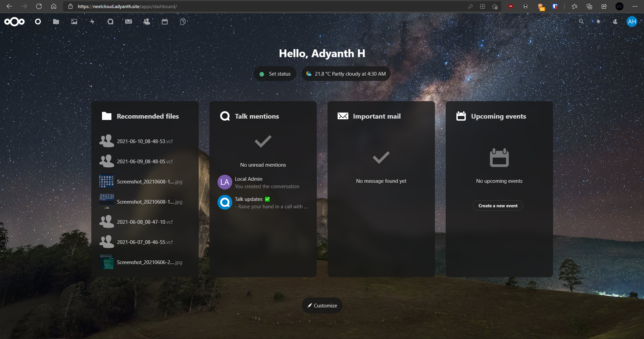Click the browser address bar URL
The width and height of the screenshot is (644, 339).
pyautogui.click(x=128, y=6)
